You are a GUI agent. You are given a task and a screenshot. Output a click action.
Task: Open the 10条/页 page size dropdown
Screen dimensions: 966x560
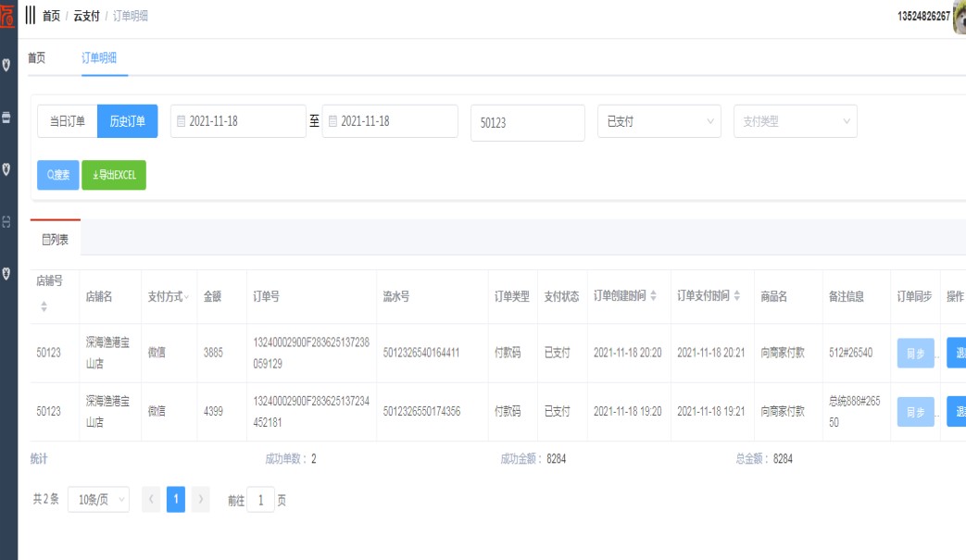pyautogui.click(x=98, y=499)
